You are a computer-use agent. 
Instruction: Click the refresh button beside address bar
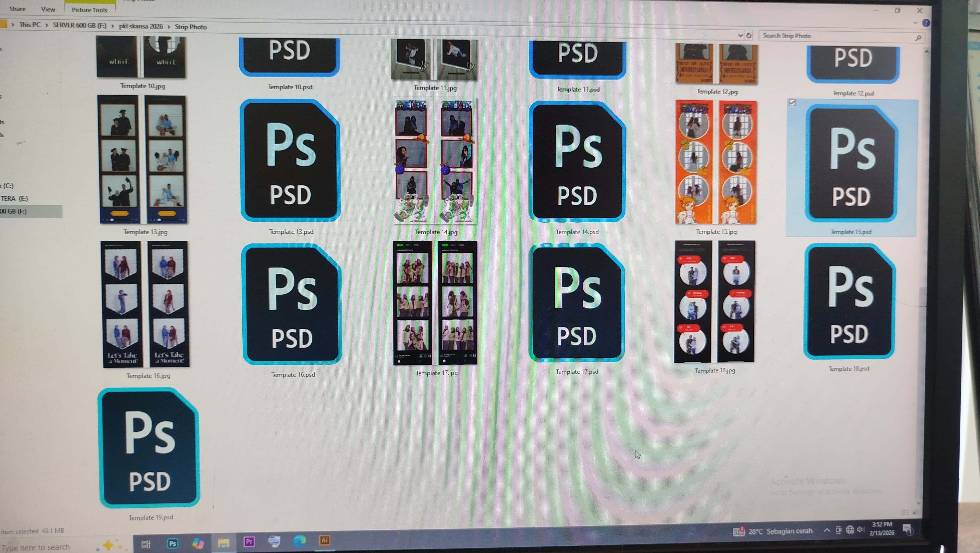point(748,35)
